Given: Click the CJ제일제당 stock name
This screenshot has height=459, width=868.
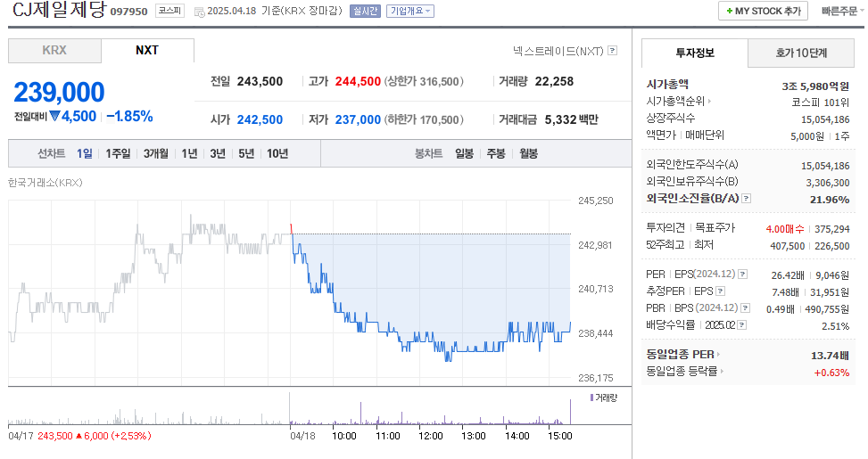Looking at the screenshot, I should [59, 10].
